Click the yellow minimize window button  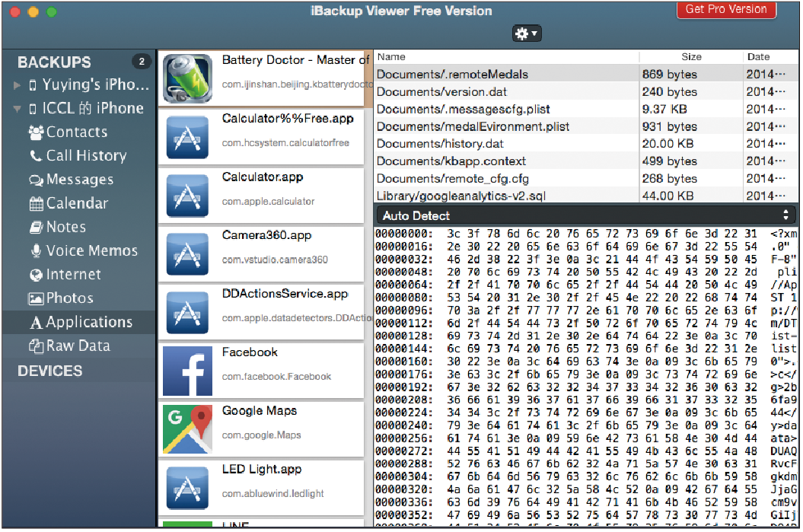33,11
